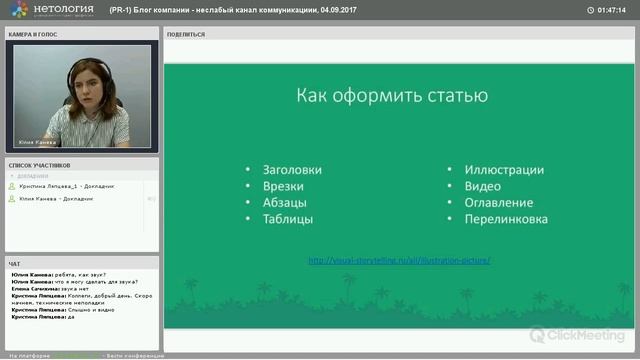
Task: Click the Абзацы bullet on the slide
Action: (284, 202)
